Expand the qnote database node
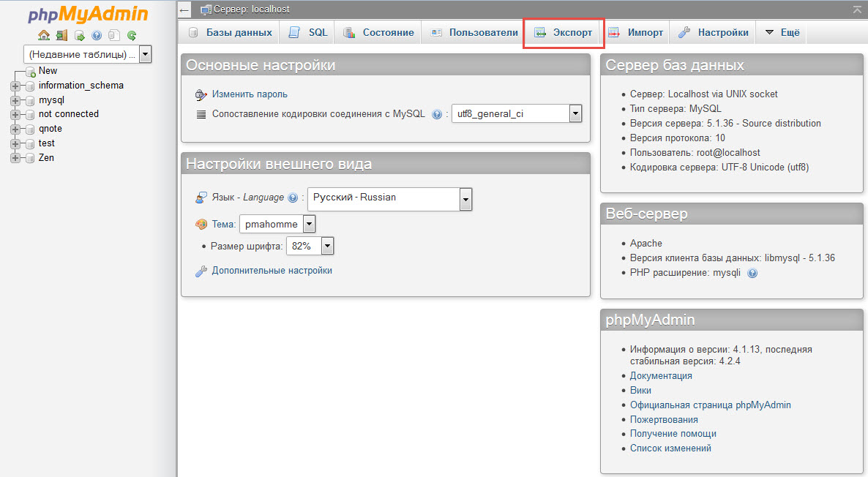 [x=15, y=129]
